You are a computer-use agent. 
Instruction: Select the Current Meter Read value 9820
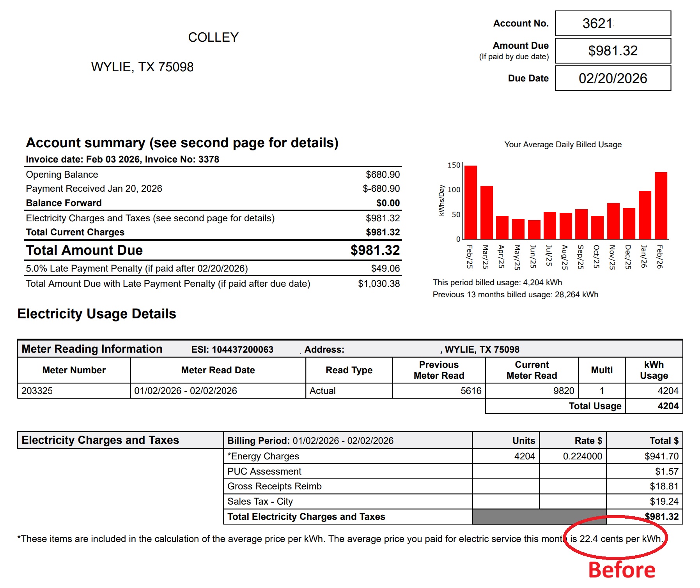coord(564,391)
